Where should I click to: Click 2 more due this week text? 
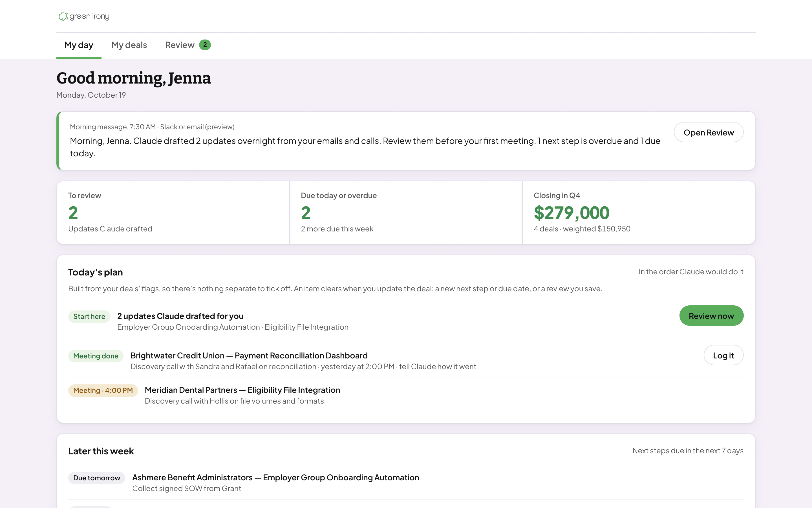(x=337, y=229)
